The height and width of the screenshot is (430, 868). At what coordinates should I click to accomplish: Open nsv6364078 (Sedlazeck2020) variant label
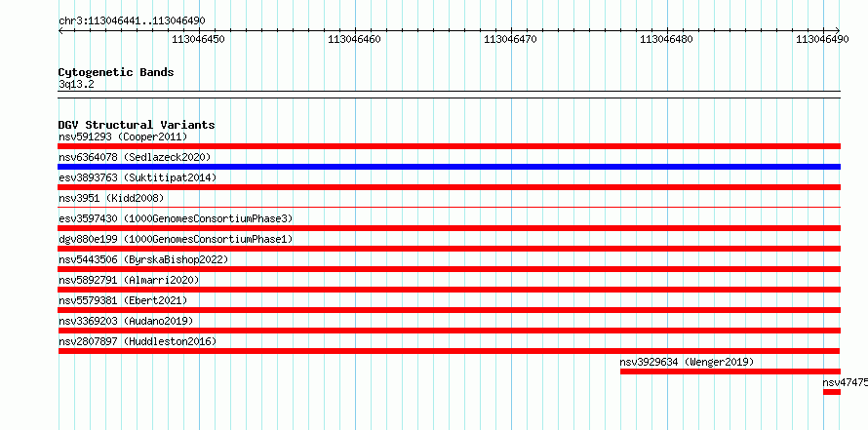(135, 157)
